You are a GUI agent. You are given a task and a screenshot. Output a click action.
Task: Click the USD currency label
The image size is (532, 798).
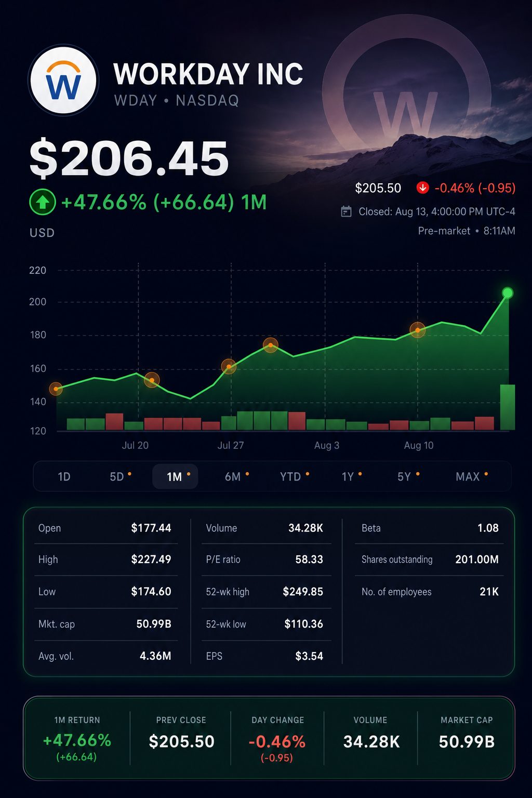(42, 233)
